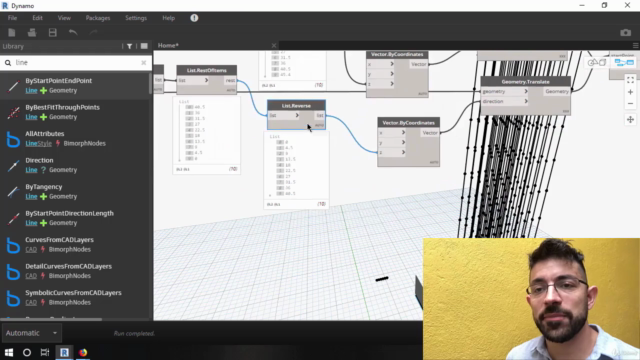Click the Cortana search circle on taskbar
The image size is (640, 360).
[27, 352]
